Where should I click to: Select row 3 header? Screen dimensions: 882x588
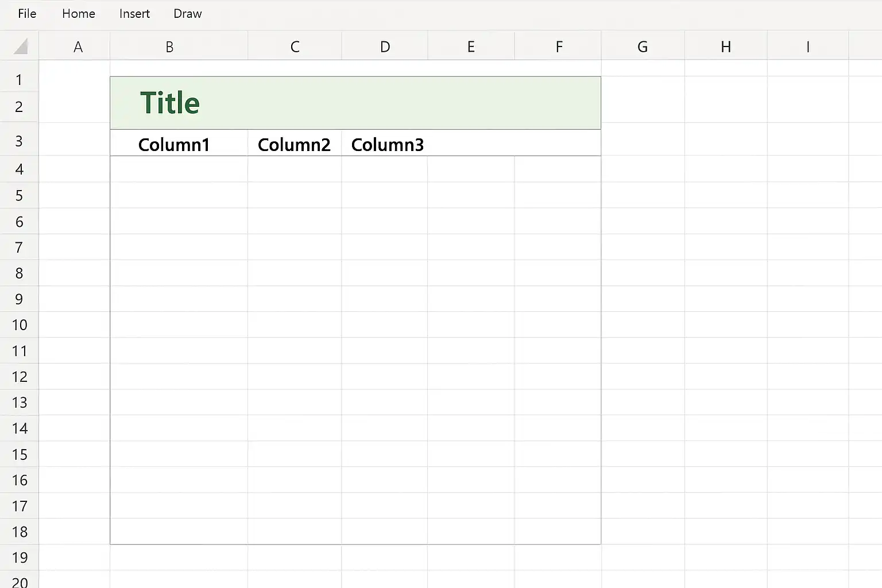(x=19, y=141)
